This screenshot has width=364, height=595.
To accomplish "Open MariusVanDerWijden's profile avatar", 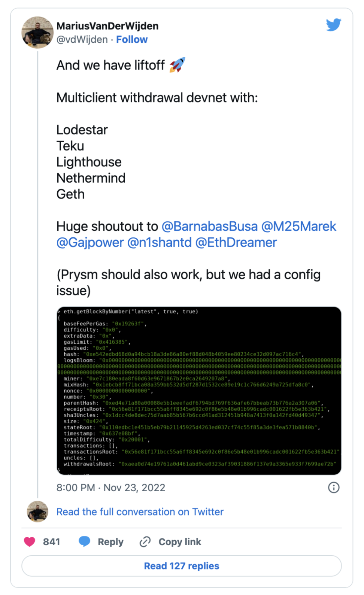I will click(x=37, y=32).
